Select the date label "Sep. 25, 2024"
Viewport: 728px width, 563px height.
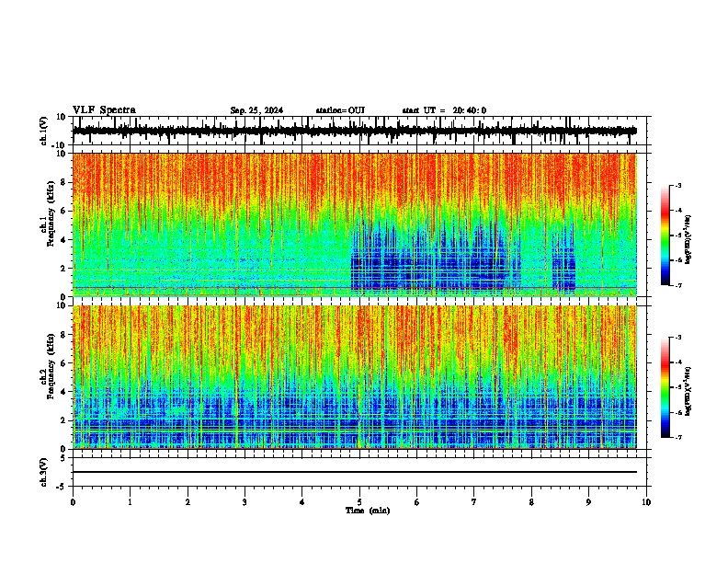tap(256, 110)
